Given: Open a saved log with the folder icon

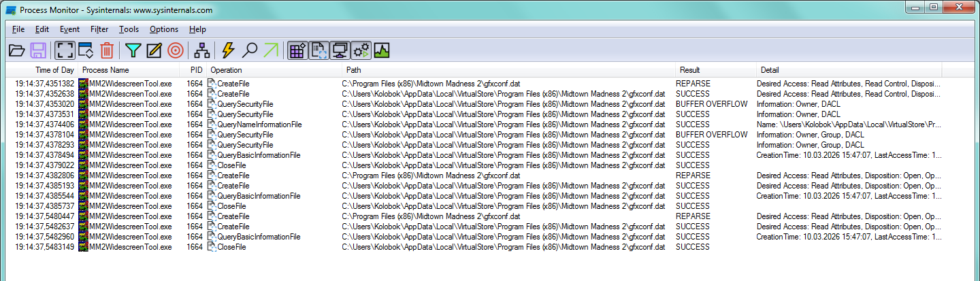Looking at the screenshot, I should [x=16, y=50].
